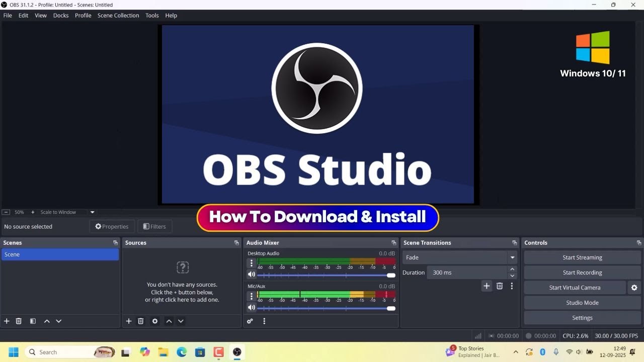Click the OBS preview canvas
This screenshot has height=362, width=644.
[x=318, y=115]
